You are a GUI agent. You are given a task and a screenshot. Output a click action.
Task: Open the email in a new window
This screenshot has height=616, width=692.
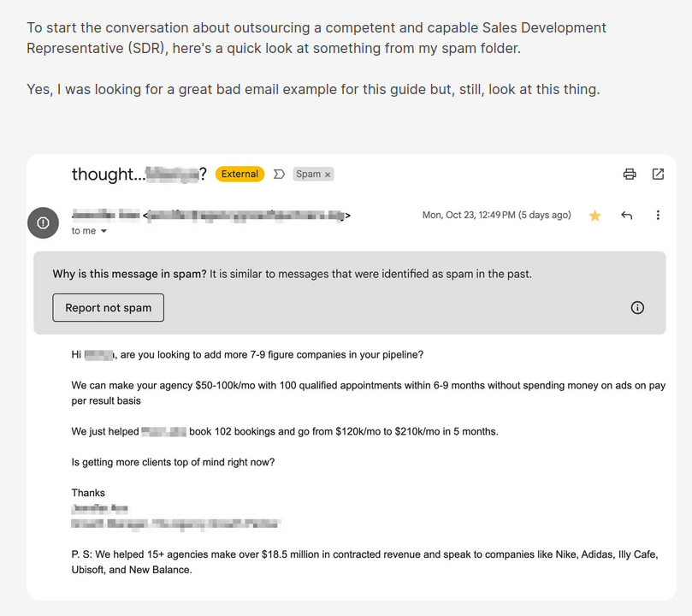(x=658, y=175)
